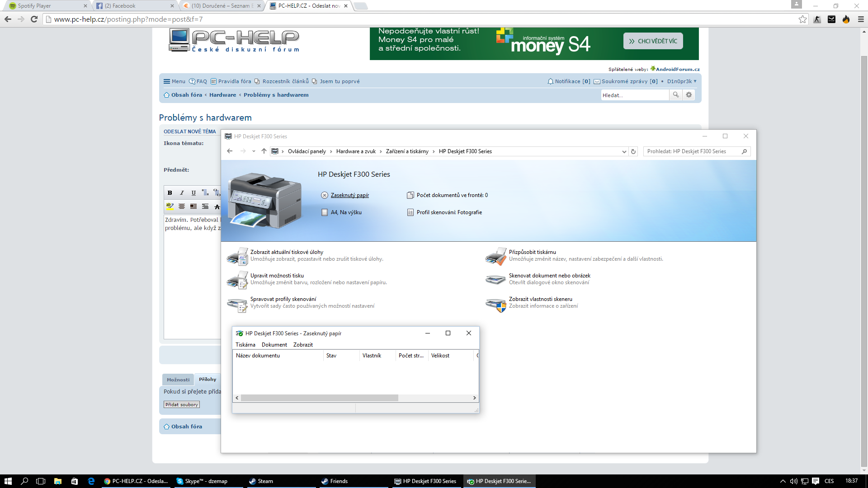This screenshot has width=868, height=488.
Task: Click Přizpůsobit tiskárnu
Action: (532, 252)
